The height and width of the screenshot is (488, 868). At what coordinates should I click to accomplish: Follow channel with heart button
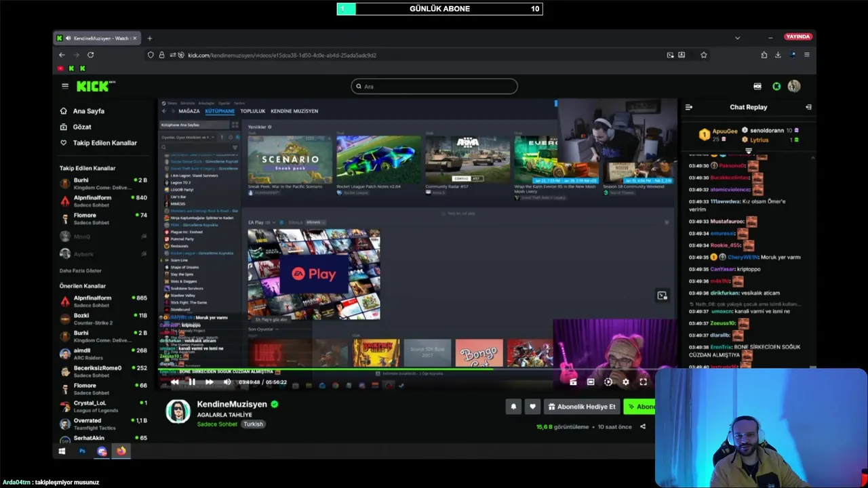pyautogui.click(x=532, y=407)
